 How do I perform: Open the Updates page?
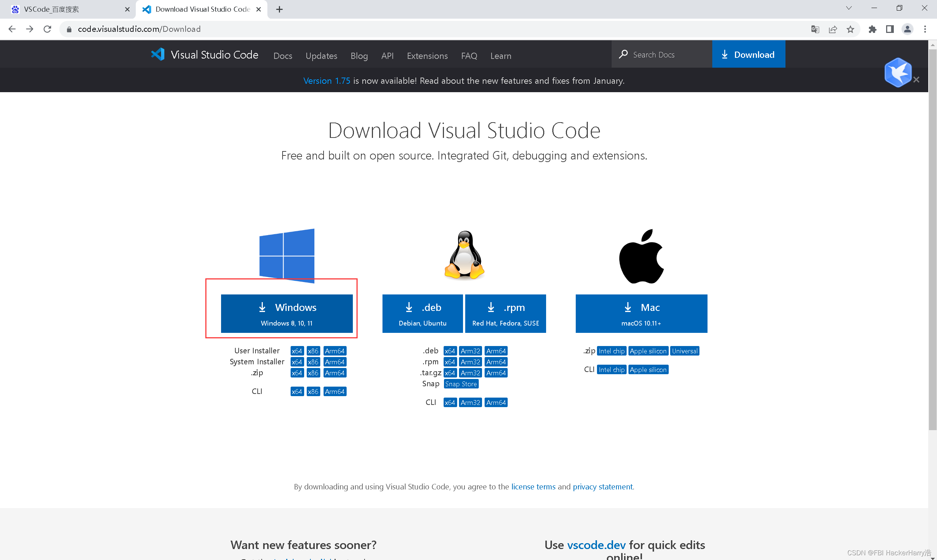point(321,56)
